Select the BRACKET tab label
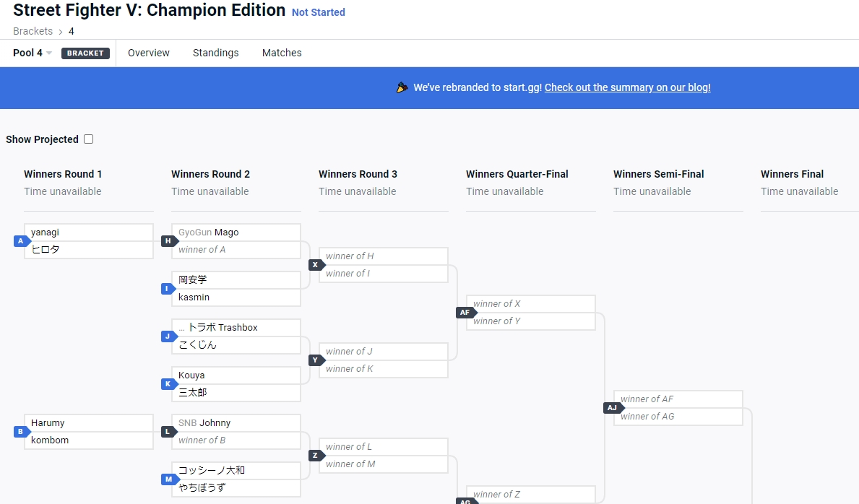 coord(85,53)
